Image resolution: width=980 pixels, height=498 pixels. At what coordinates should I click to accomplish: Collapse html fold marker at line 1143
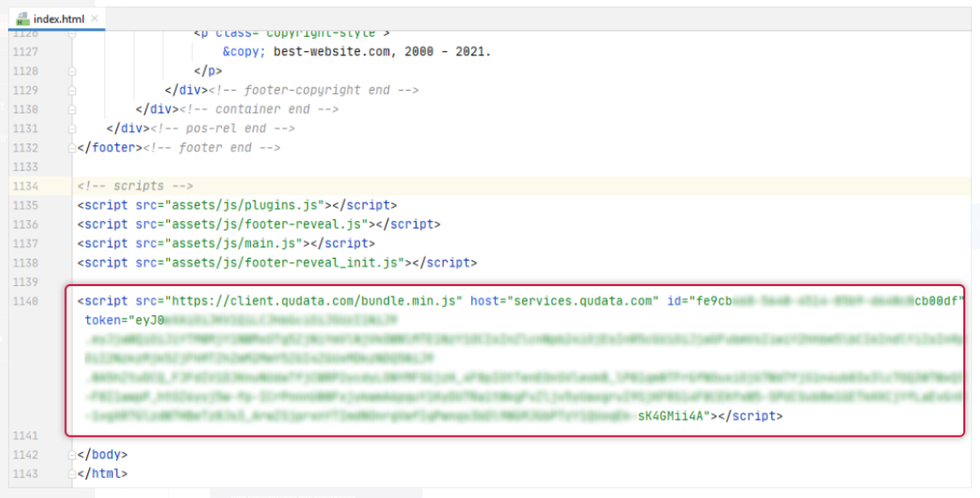coord(72,474)
